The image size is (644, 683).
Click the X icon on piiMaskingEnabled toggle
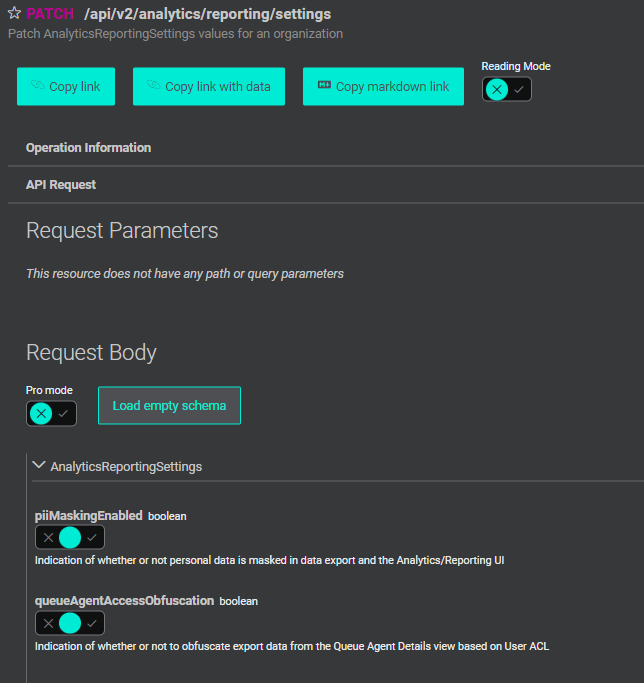coord(48,538)
